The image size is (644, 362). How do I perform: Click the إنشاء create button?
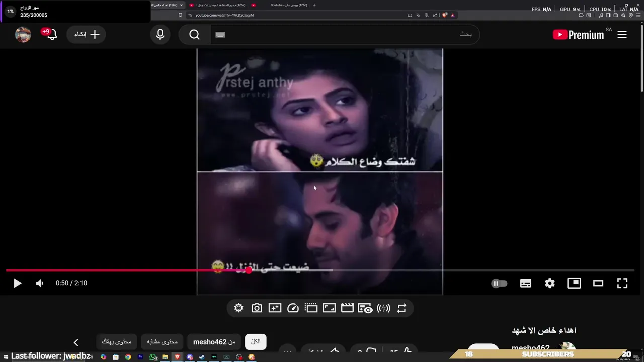tap(87, 35)
